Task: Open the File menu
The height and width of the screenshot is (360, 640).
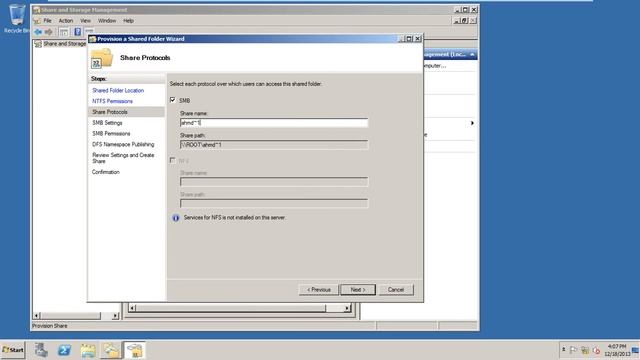Action: point(47,20)
